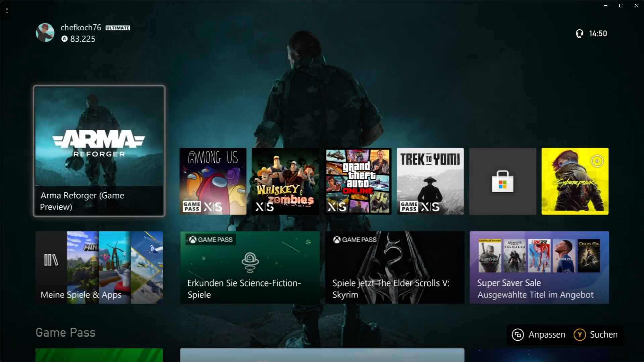Maximize the Xbox streaming window

pos(621,6)
